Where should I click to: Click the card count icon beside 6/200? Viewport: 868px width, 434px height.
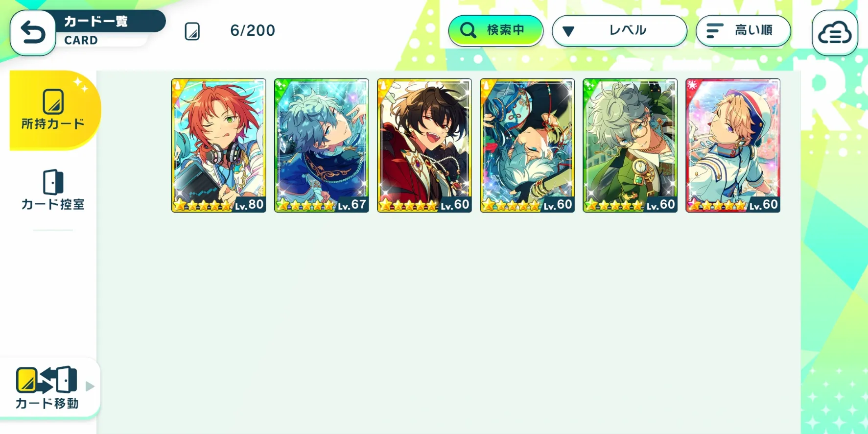[x=192, y=31]
